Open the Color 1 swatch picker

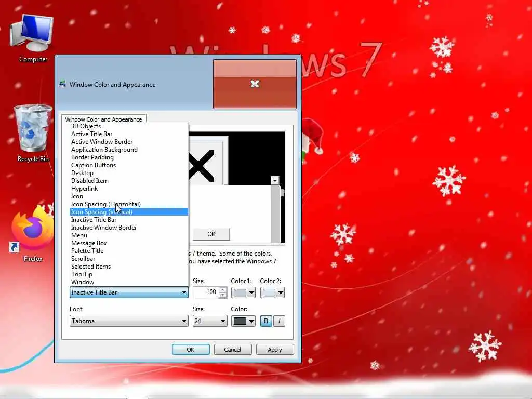pyautogui.click(x=243, y=292)
